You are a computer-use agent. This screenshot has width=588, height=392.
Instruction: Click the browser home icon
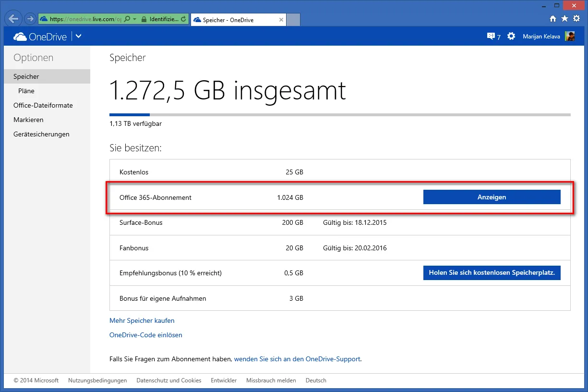[553, 19]
